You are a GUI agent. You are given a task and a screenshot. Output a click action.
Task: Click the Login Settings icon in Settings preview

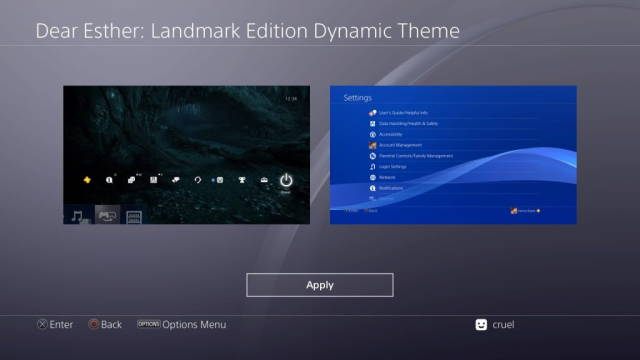[373, 167]
